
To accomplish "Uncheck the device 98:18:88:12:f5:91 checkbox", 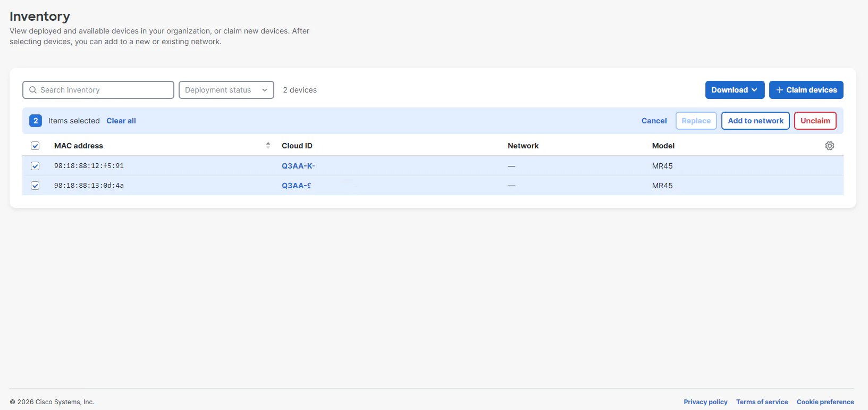I will point(35,166).
